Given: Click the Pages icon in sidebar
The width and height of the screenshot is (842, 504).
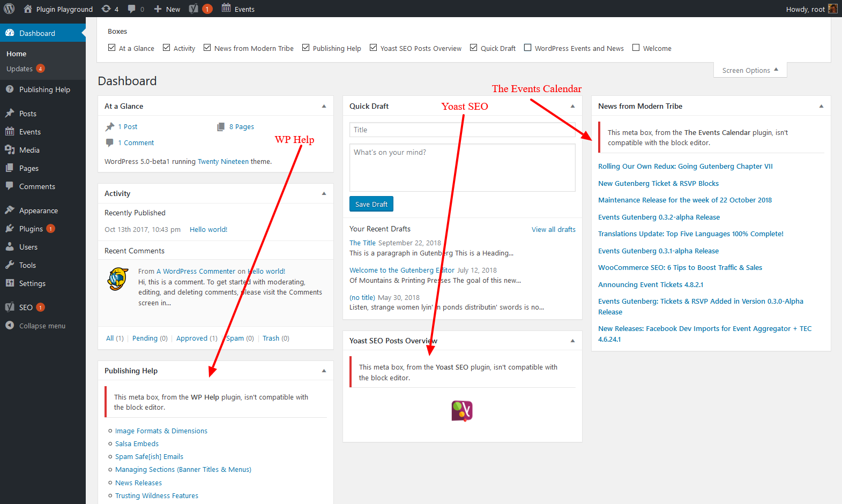Looking at the screenshot, I should (x=10, y=168).
